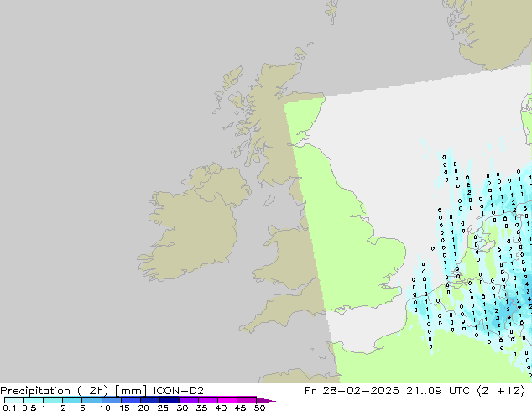
Task: Click the Shetland Islands at top
Action: pos(332,12)
